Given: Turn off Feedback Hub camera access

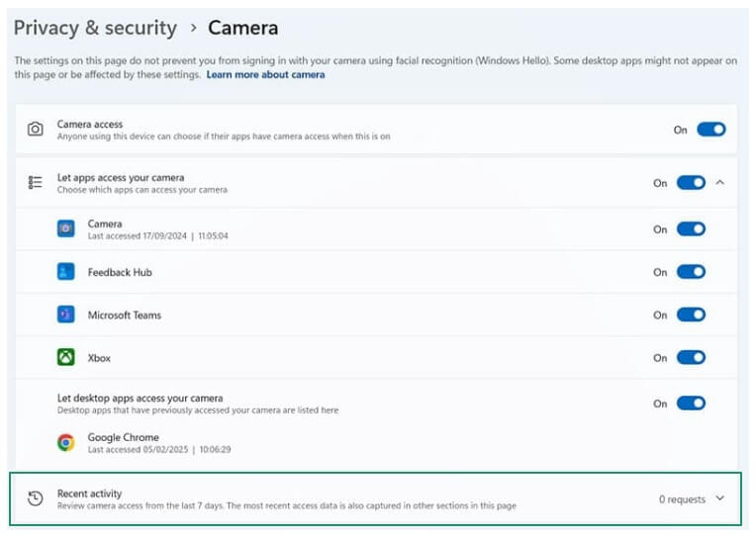Looking at the screenshot, I should [690, 272].
